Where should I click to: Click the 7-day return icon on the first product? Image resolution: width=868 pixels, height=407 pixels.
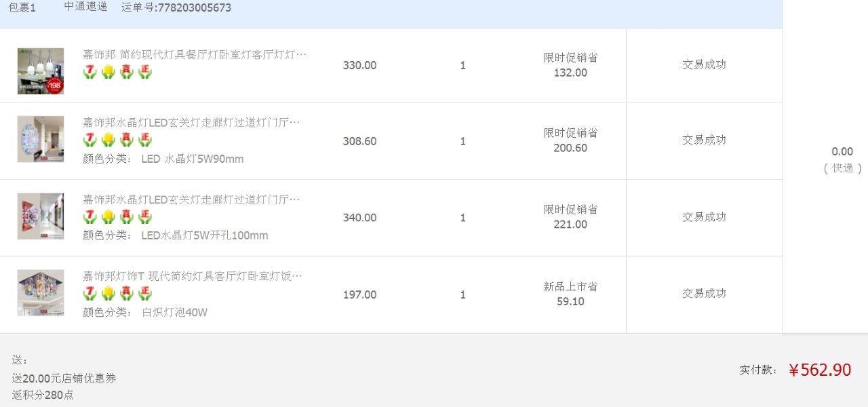pyautogui.click(x=90, y=72)
